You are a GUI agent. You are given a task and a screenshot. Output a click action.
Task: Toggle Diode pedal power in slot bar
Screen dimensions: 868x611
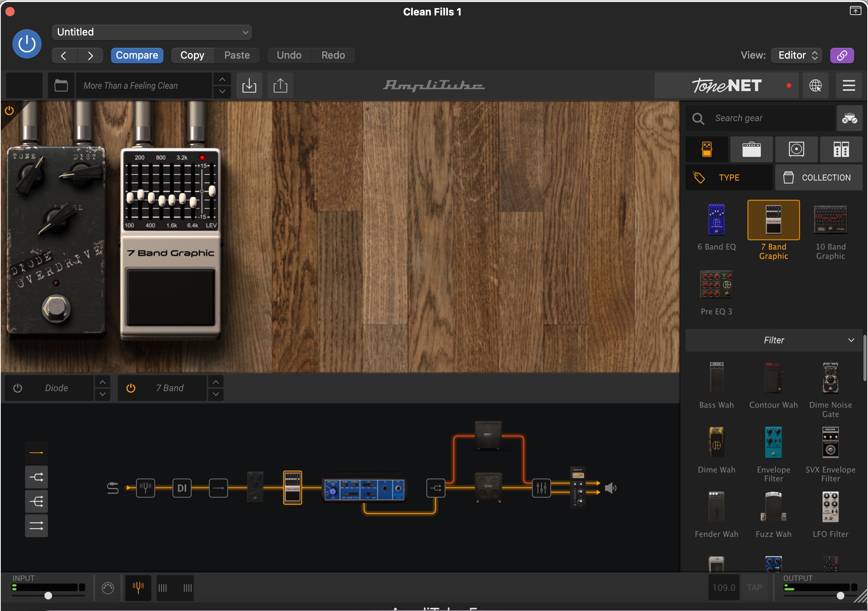click(18, 388)
